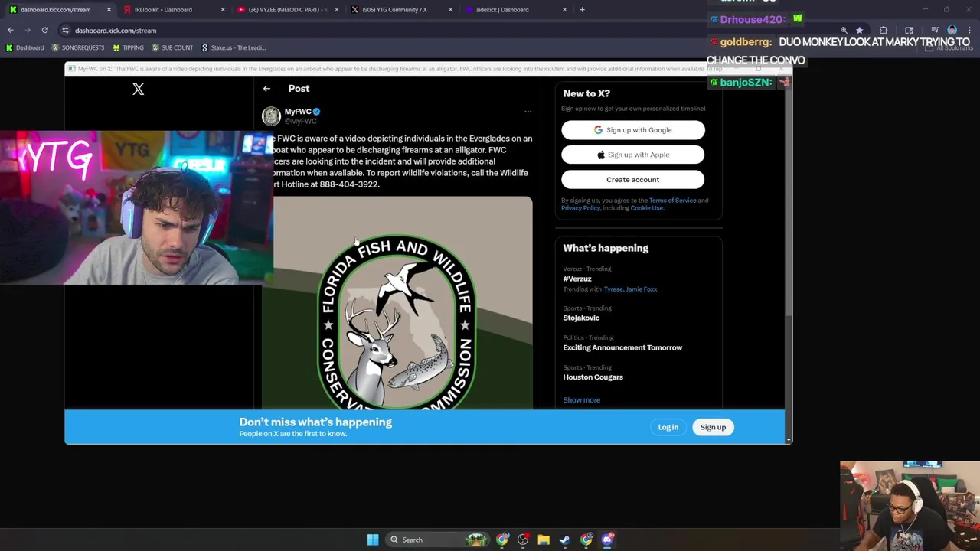Screen dimensions: 980x551
Task: Open the browser extensions puzzle icon
Action: [x=884, y=31]
